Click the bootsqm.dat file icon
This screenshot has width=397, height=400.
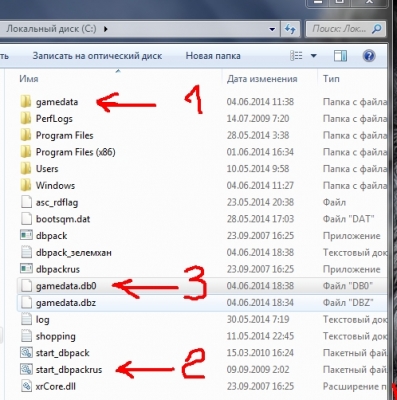point(26,219)
